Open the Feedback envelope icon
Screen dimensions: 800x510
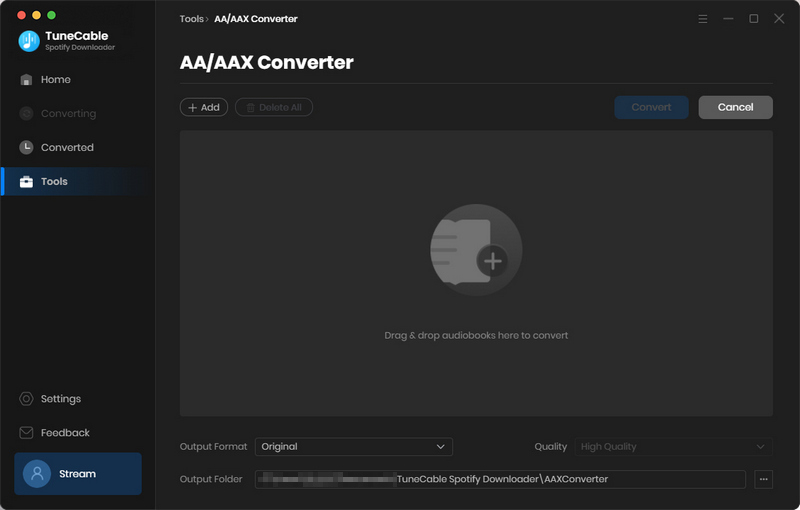26,432
